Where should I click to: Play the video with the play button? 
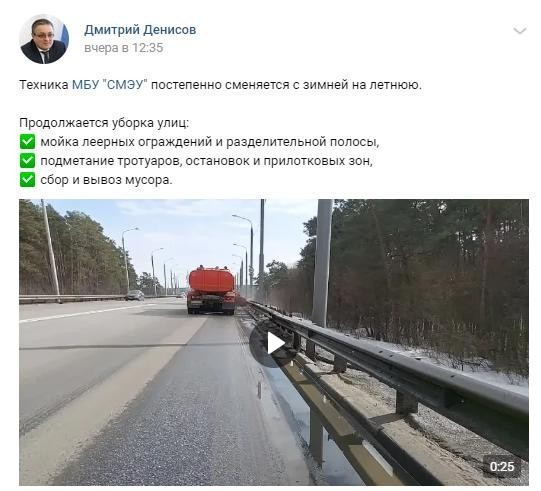click(275, 343)
